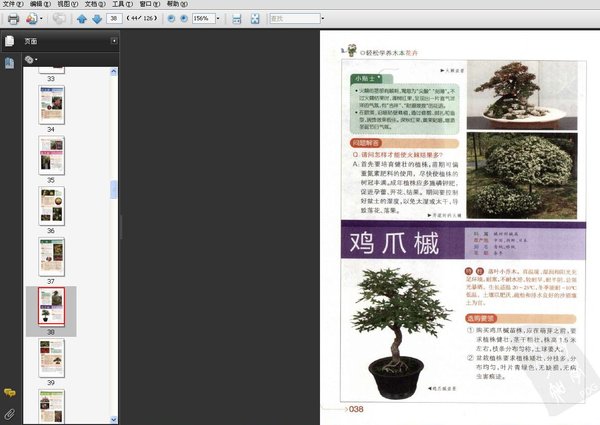Open the comments panel speech-bubble icon

tap(10, 392)
